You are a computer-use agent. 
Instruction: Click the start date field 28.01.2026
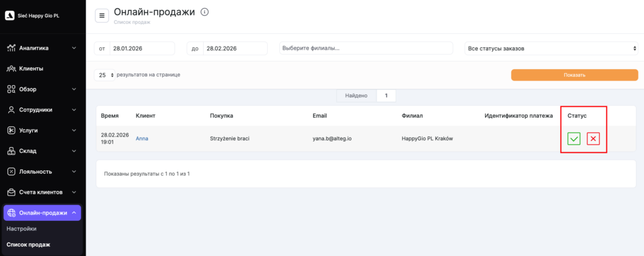click(142, 48)
